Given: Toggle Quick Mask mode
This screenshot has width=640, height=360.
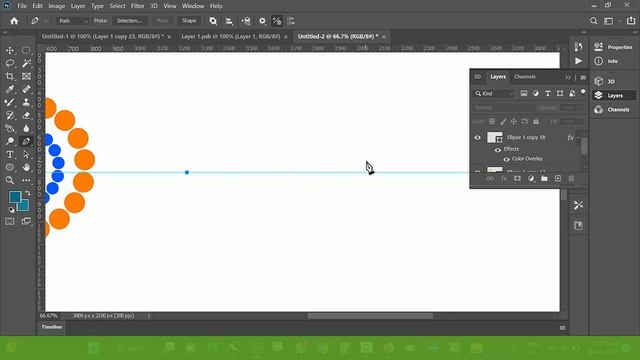Looking at the screenshot, I should (10, 221).
